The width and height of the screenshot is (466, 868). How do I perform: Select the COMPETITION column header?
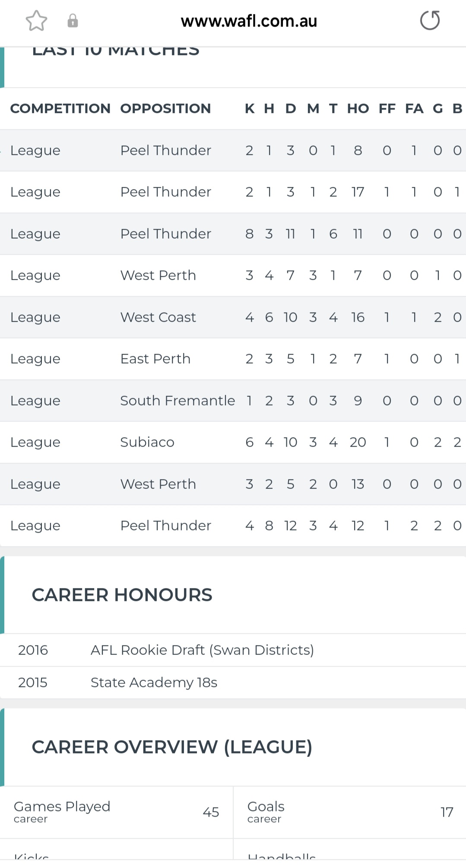(60, 108)
